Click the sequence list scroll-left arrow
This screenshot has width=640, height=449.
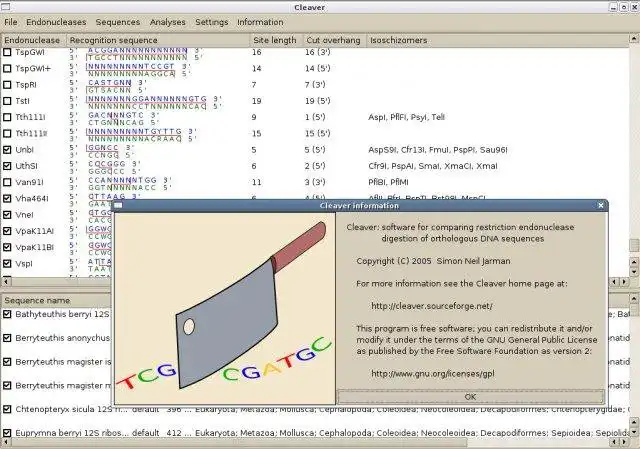tap(5, 442)
